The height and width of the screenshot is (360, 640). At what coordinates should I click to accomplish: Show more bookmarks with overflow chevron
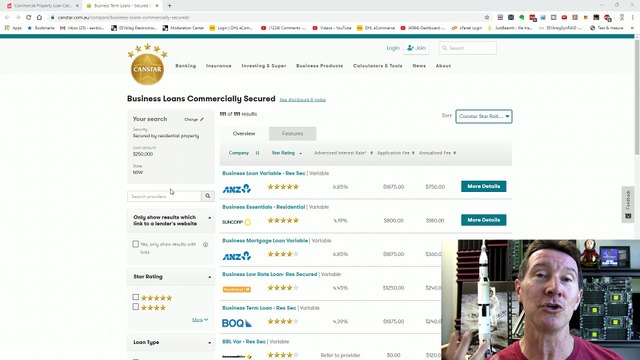[632, 28]
